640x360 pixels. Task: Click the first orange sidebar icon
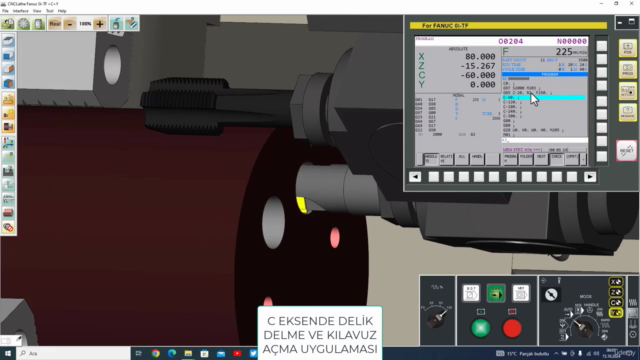(8, 99)
